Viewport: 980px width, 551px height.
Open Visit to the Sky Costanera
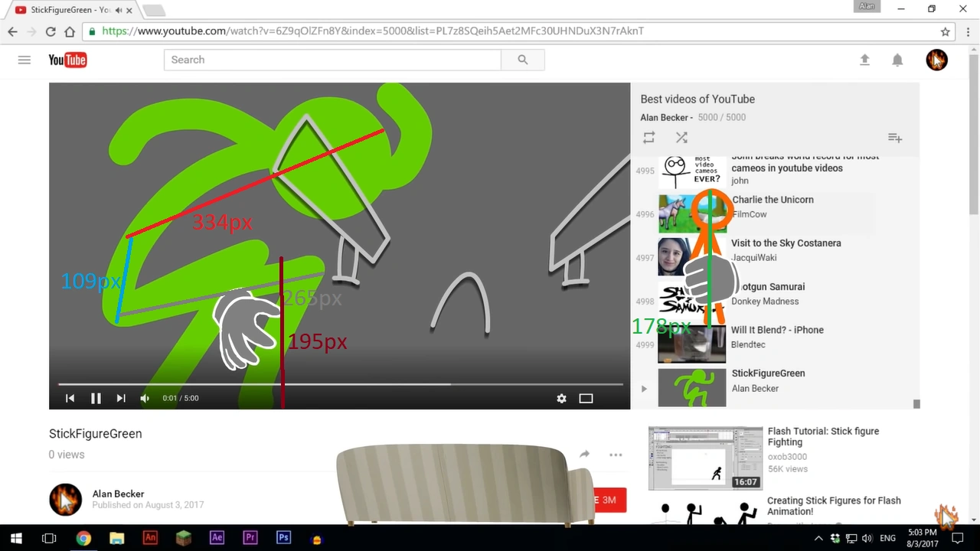(x=786, y=243)
